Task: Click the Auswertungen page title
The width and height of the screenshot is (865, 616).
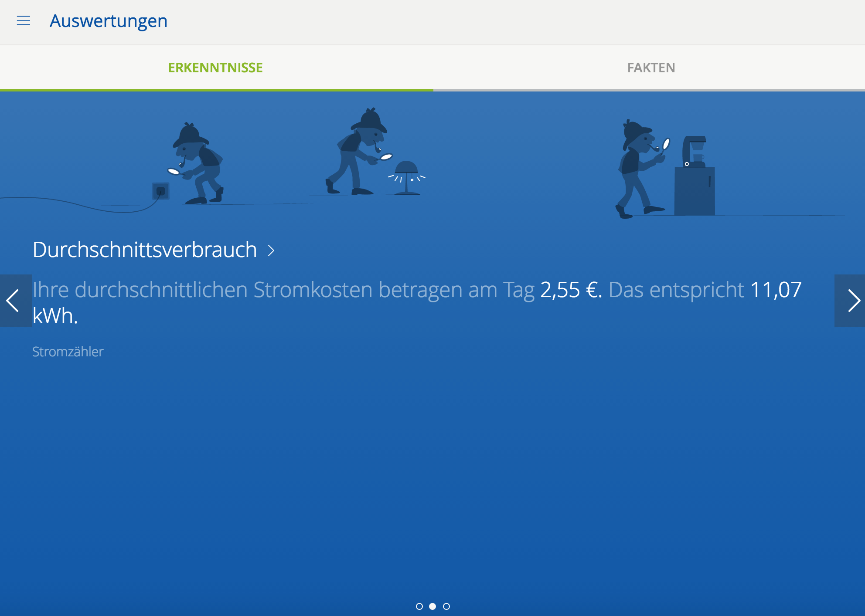Action: 108,21
